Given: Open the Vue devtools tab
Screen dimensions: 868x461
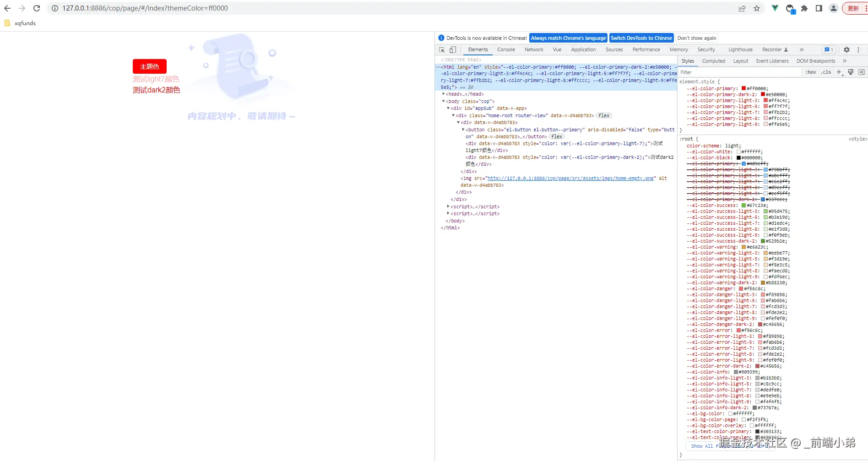Looking at the screenshot, I should (x=557, y=50).
